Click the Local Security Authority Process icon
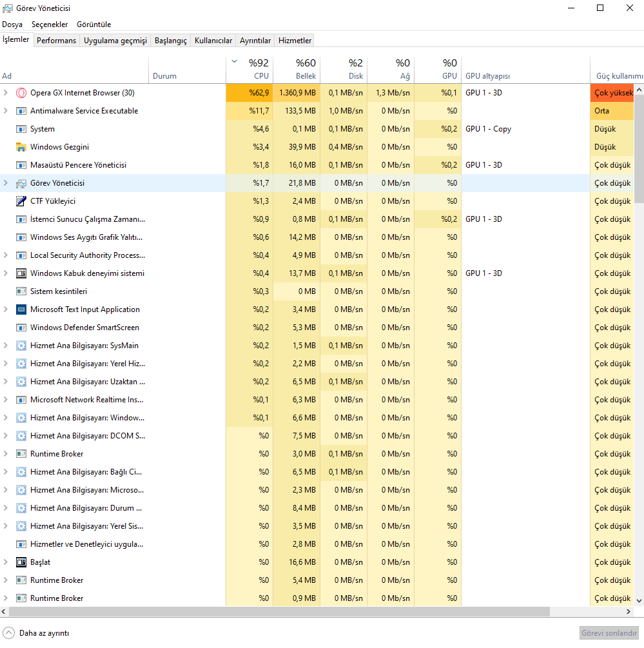Screen dimensions: 644x648 pos(21,255)
